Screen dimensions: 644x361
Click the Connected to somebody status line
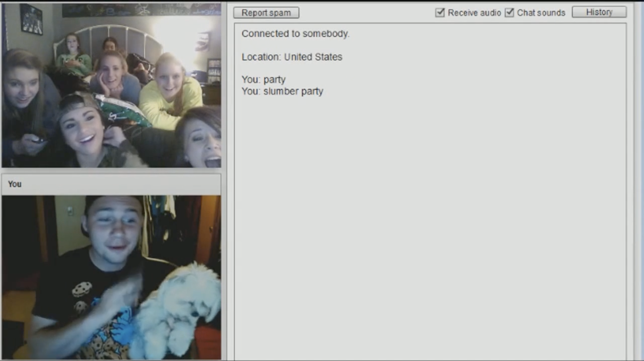295,34
